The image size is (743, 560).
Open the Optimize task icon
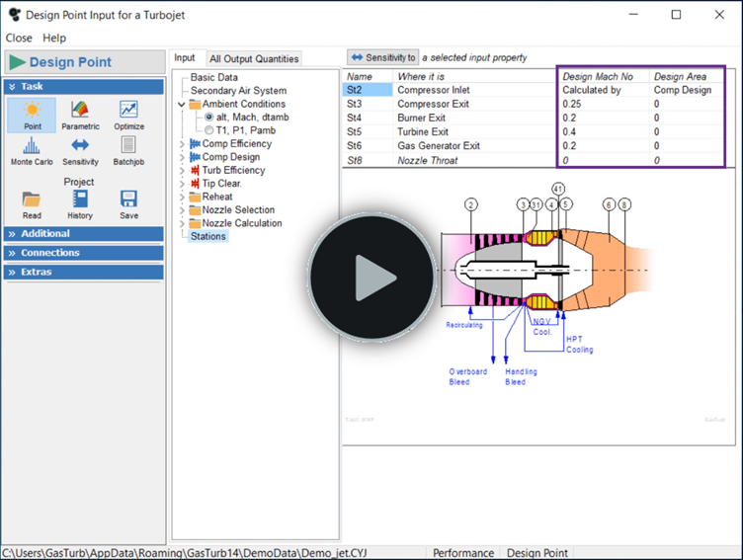tap(128, 110)
